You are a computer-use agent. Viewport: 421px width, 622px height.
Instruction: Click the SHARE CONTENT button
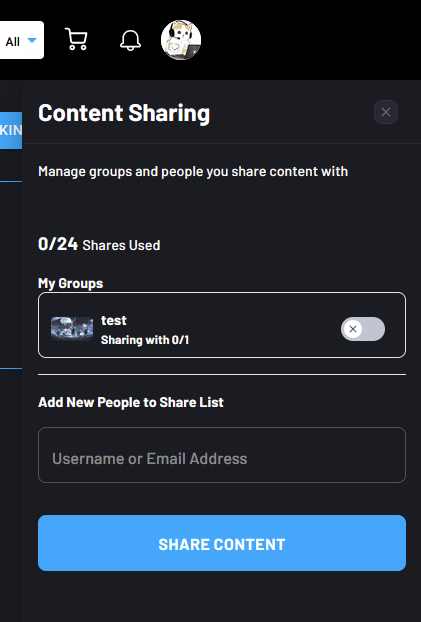(x=222, y=543)
